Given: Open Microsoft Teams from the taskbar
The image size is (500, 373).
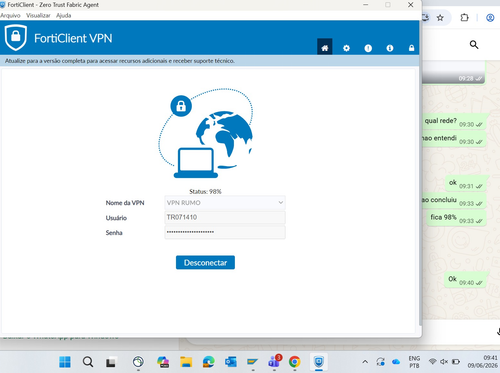Looking at the screenshot, I should 275,362.
